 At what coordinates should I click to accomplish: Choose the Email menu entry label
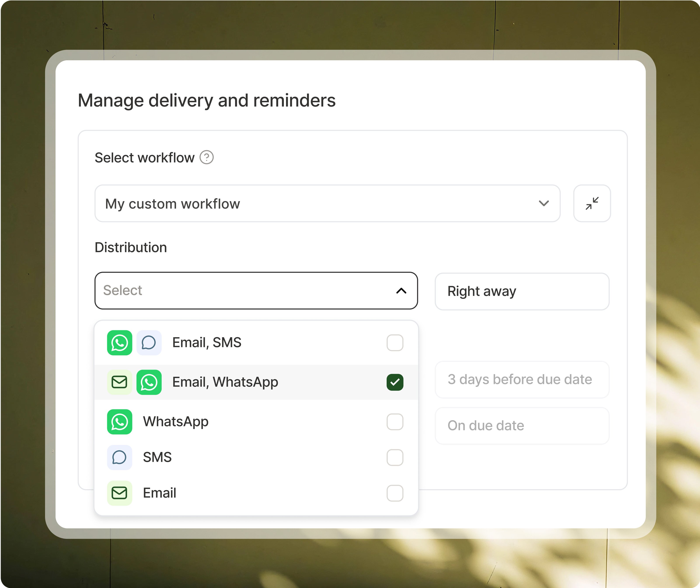[159, 493]
